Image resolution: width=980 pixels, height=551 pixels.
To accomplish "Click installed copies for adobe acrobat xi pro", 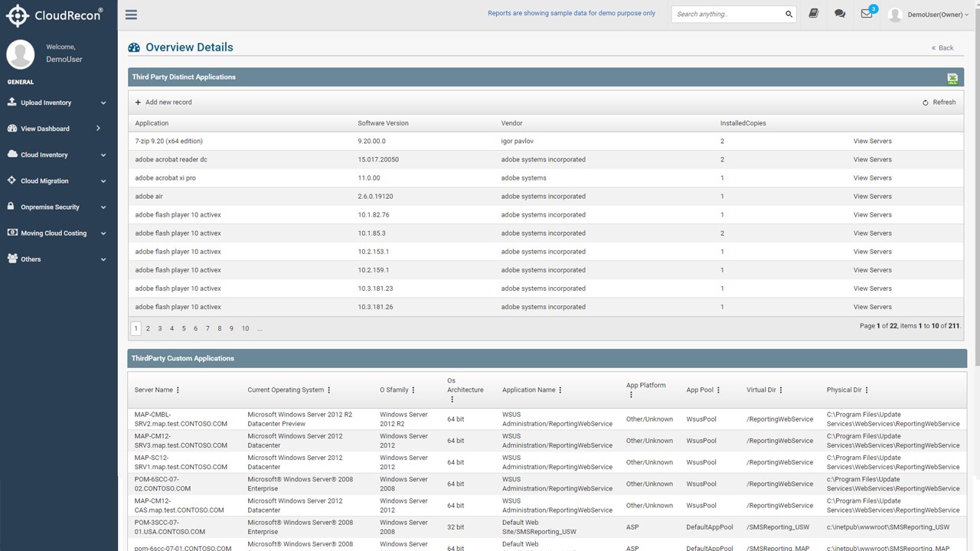I will pos(722,178).
